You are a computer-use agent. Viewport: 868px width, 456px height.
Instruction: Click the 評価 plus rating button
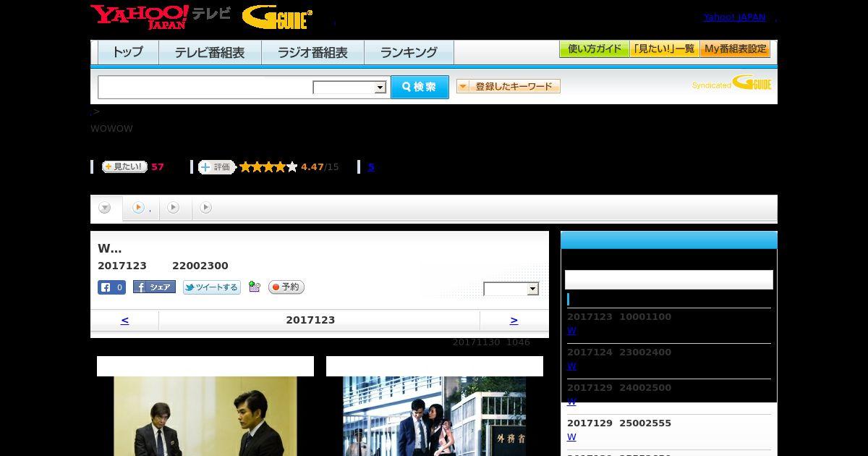pos(217,167)
